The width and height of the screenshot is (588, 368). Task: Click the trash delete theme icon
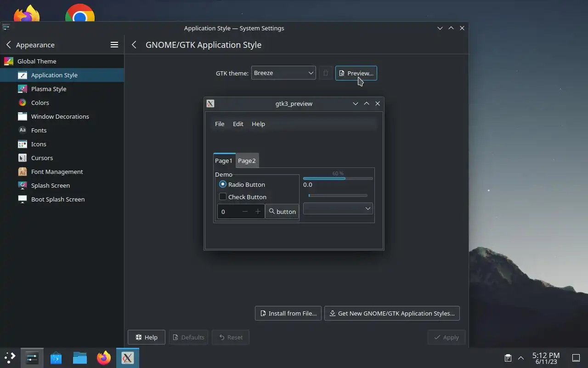326,73
